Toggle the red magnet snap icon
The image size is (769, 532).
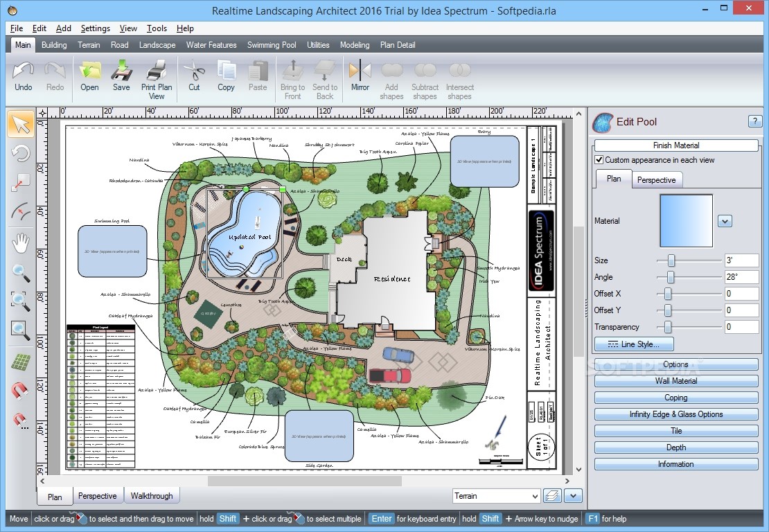pos(21,391)
